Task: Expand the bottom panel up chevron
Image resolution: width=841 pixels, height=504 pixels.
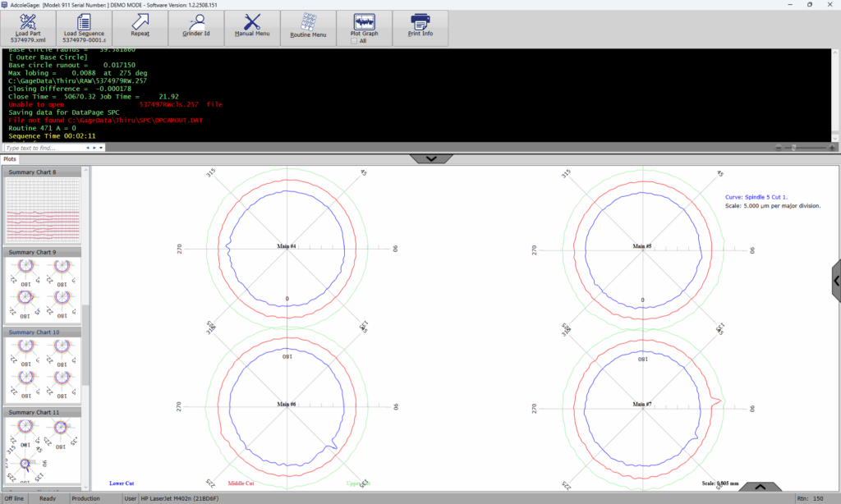Action: (761, 487)
